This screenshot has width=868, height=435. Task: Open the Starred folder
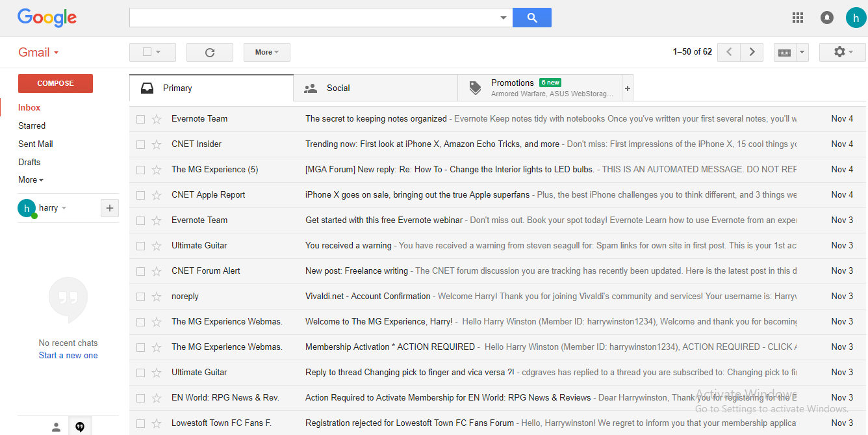32,126
